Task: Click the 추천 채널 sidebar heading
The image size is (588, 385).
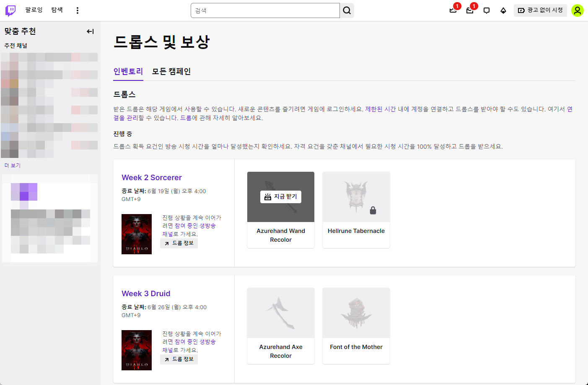Action: pos(16,46)
